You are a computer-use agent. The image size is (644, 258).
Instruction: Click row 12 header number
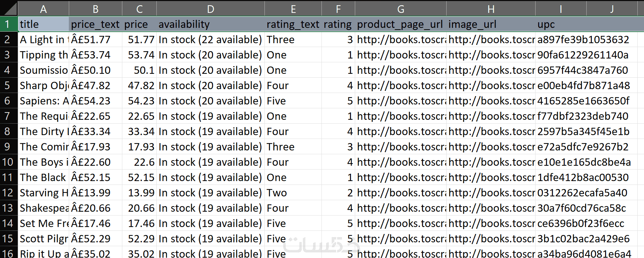tap(7, 193)
